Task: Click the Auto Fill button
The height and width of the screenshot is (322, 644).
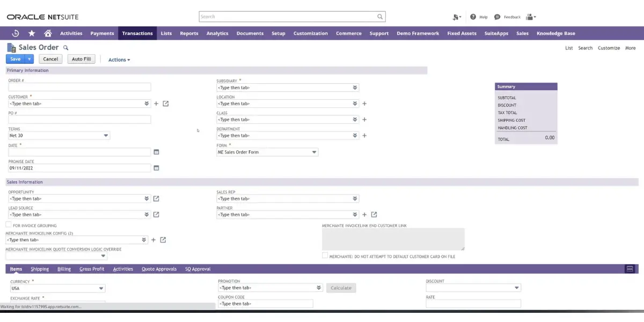Action: 82,59
